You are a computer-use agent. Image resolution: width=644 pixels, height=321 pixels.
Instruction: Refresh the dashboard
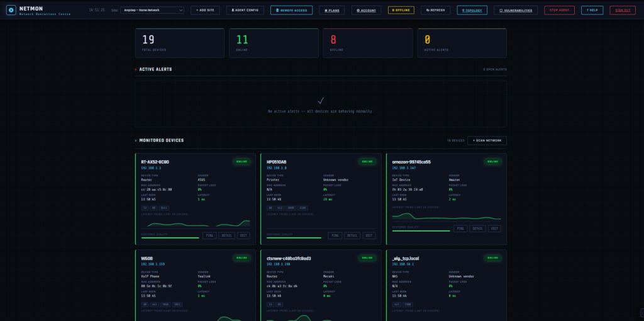coord(435,10)
